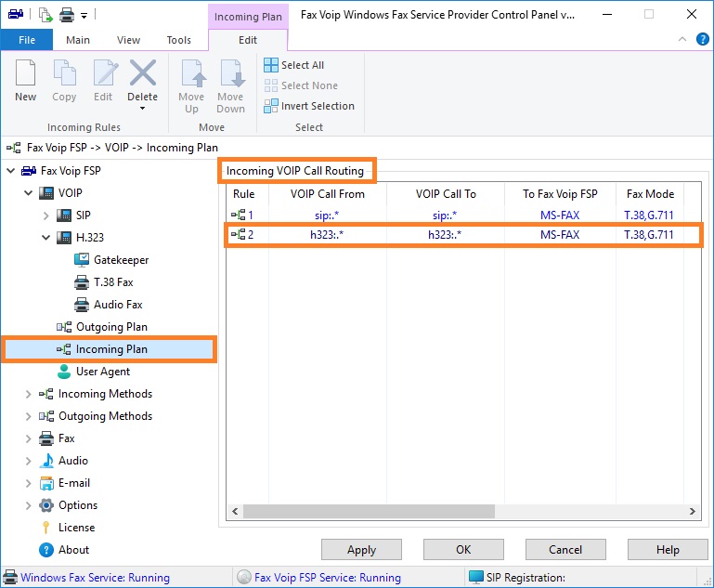Expand the Fax tree node
714x588 pixels.
28,438
